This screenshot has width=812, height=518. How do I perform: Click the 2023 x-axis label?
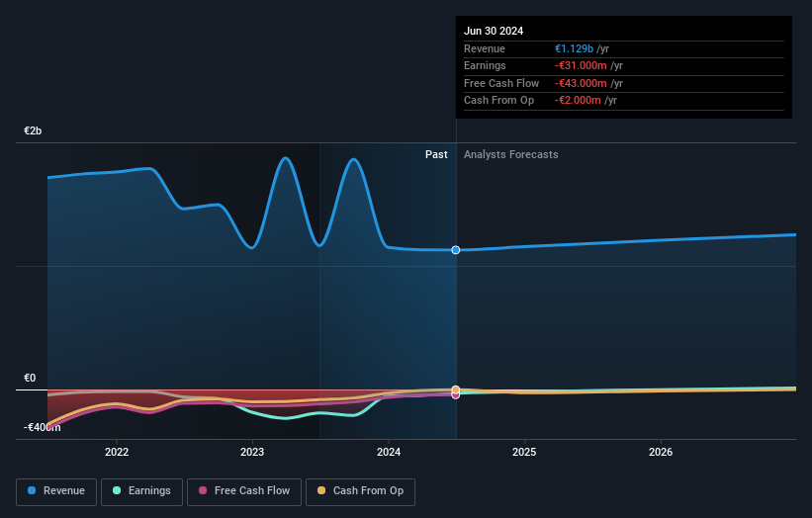(252, 452)
